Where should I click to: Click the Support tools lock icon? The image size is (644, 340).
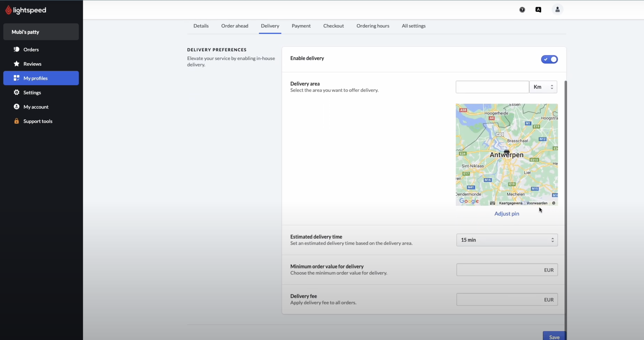pyautogui.click(x=16, y=121)
